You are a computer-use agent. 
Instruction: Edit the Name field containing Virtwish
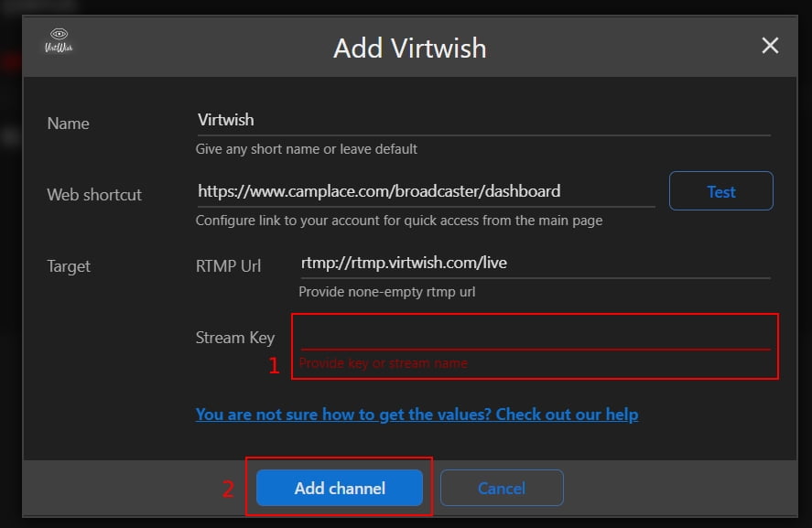(x=483, y=120)
